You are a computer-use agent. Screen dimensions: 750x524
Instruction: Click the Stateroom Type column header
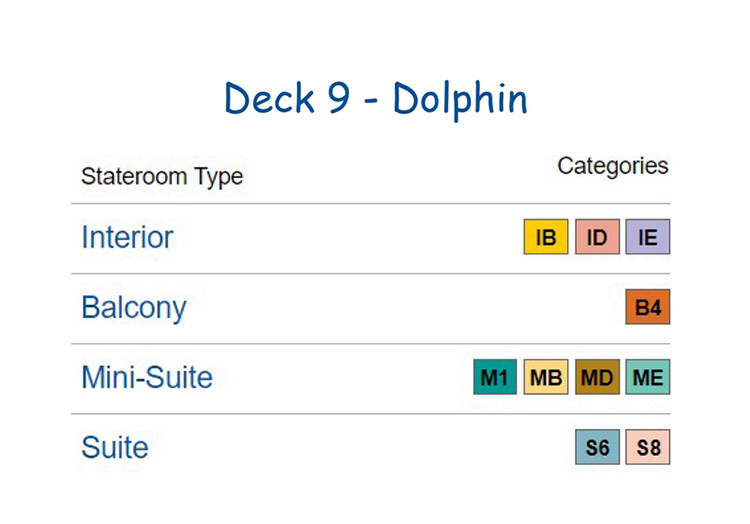(162, 177)
